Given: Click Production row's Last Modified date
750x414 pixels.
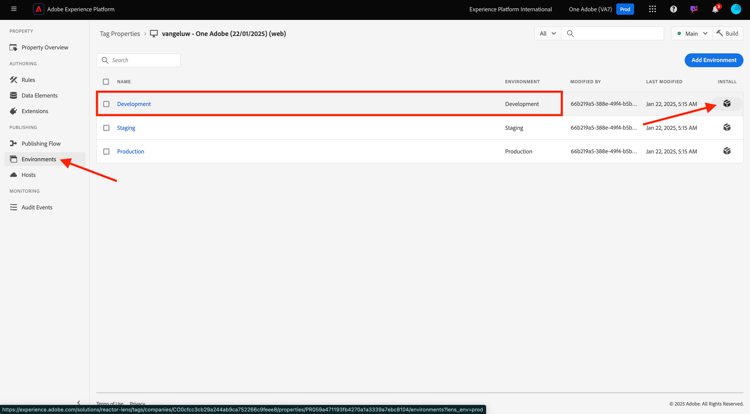Looking at the screenshot, I should (x=671, y=151).
